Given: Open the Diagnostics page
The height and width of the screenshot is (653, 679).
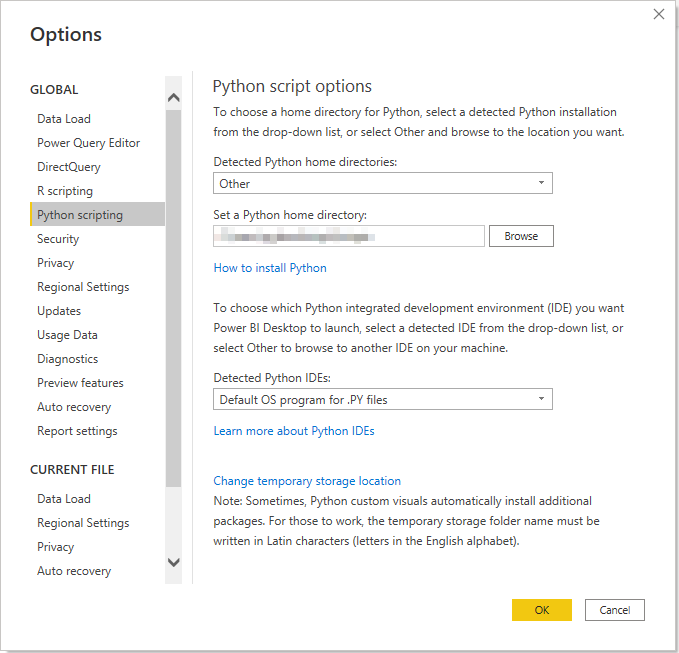Looking at the screenshot, I should point(68,359).
